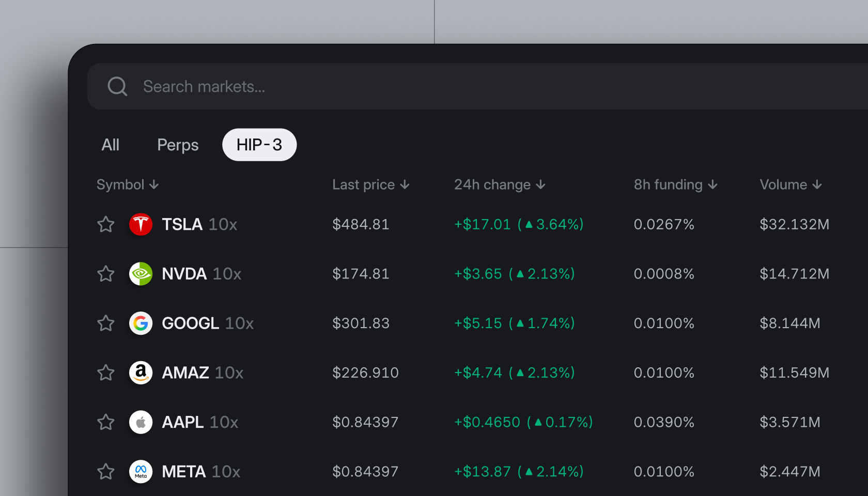
Task: Switch to the Perps tab
Action: click(178, 145)
